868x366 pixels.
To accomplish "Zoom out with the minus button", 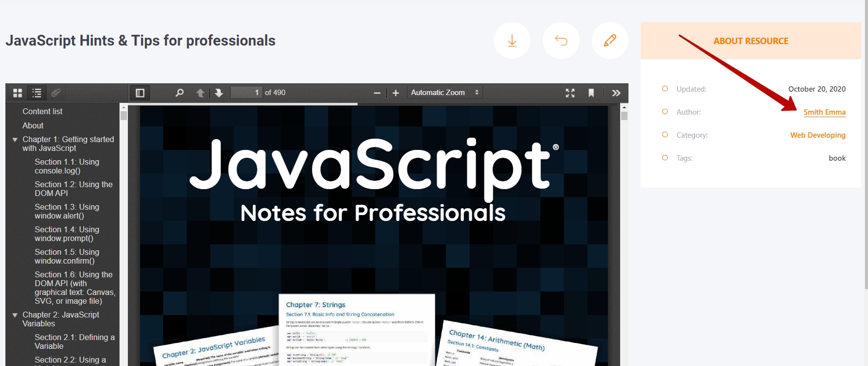I will coord(377,93).
